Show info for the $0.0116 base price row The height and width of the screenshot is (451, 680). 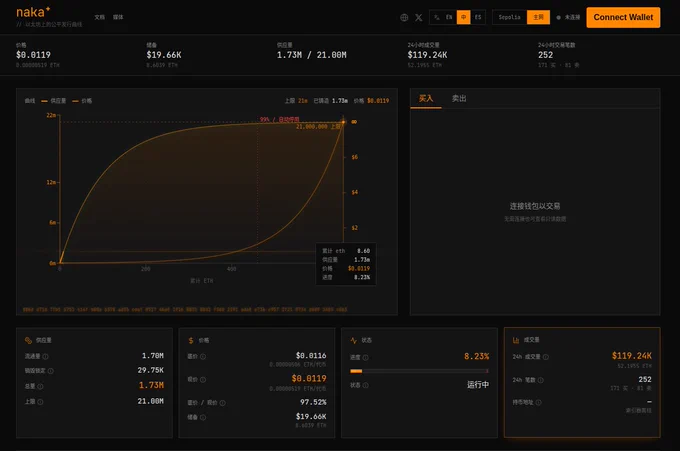pyautogui.click(x=203, y=356)
